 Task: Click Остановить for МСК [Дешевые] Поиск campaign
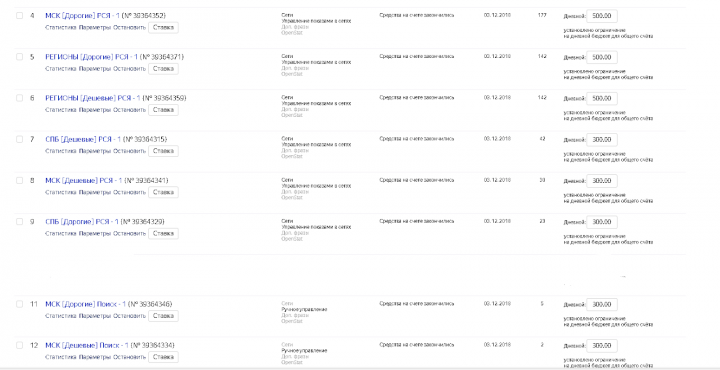point(129,357)
